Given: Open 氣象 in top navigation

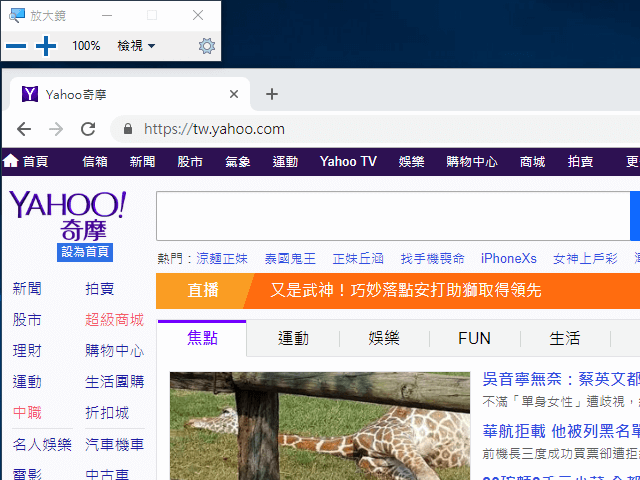Looking at the screenshot, I should pyautogui.click(x=238, y=162).
